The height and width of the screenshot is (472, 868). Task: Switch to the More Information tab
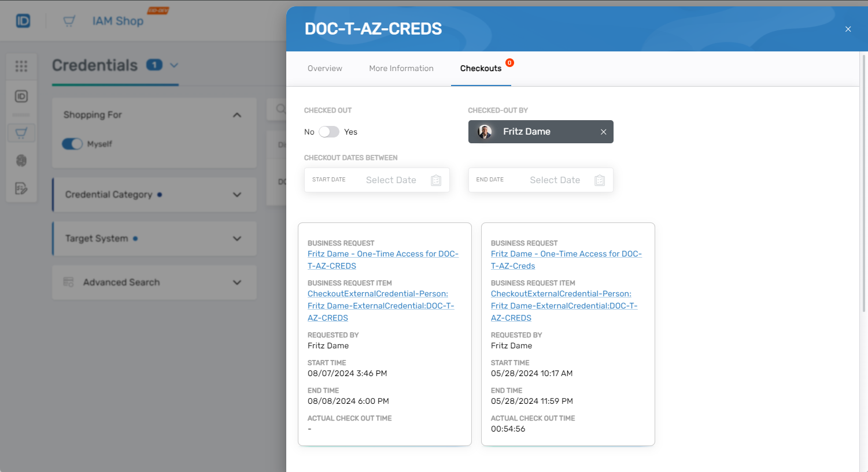tap(401, 68)
